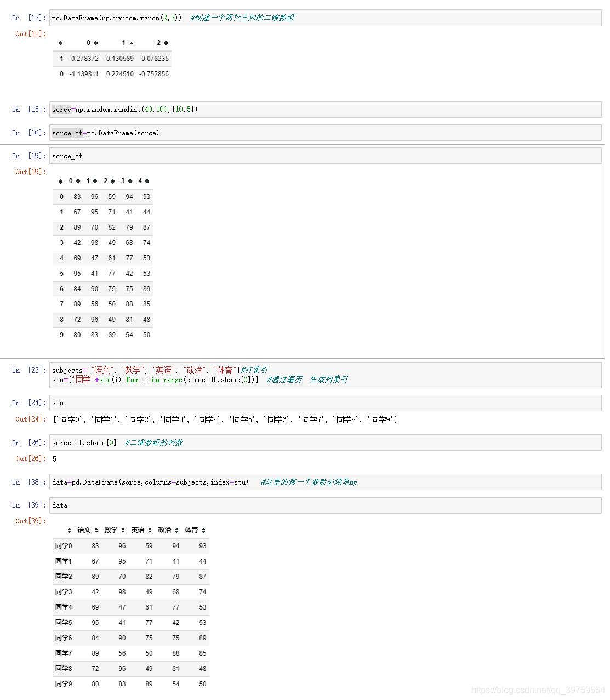Viewport: 610px width, 700px height.
Task: Click value 54 in the 同学9 row
Action: [x=176, y=684]
